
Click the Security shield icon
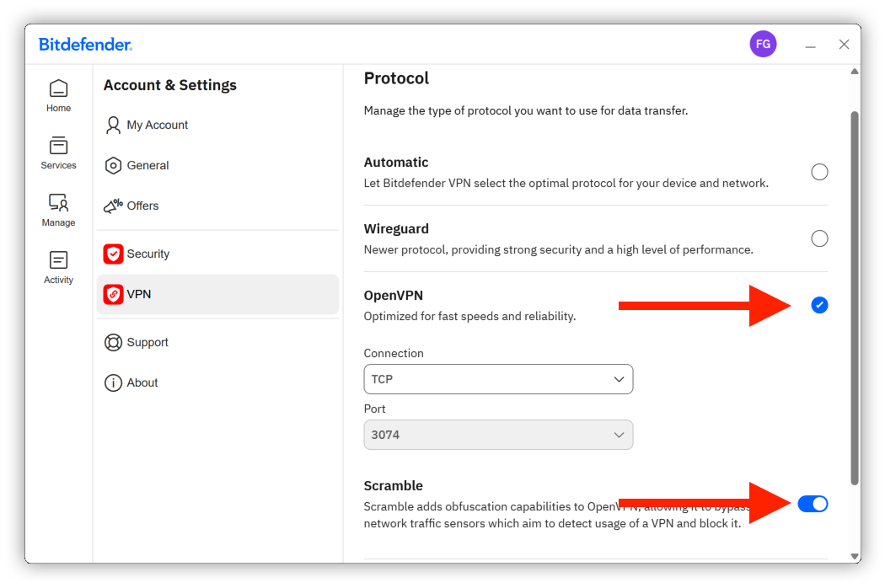pos(113,254)
